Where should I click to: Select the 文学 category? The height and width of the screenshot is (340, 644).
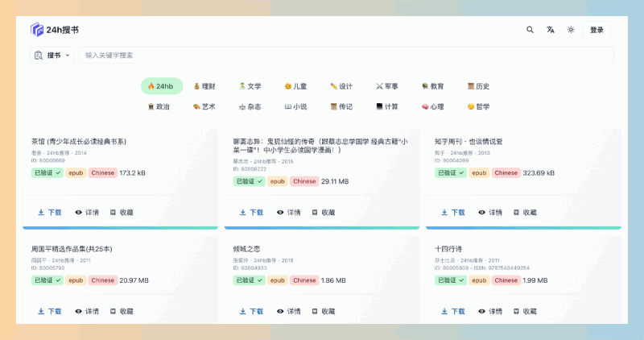click(x=250, y=86)
